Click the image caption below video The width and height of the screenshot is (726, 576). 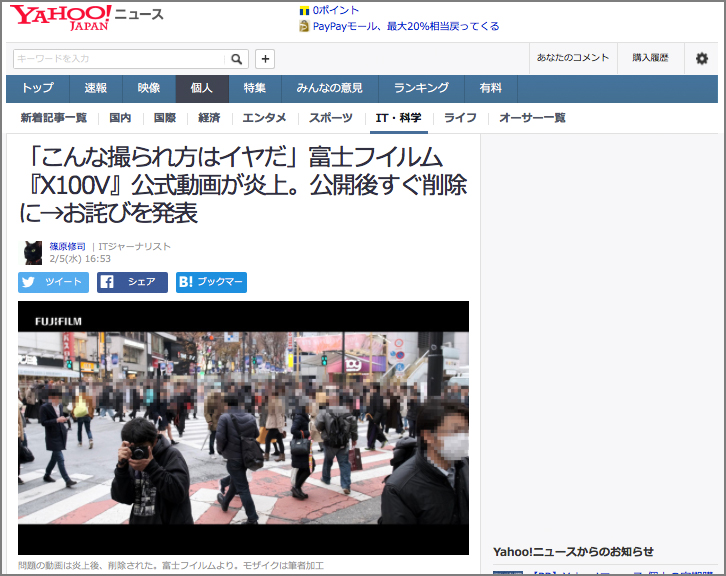point(171,565)
